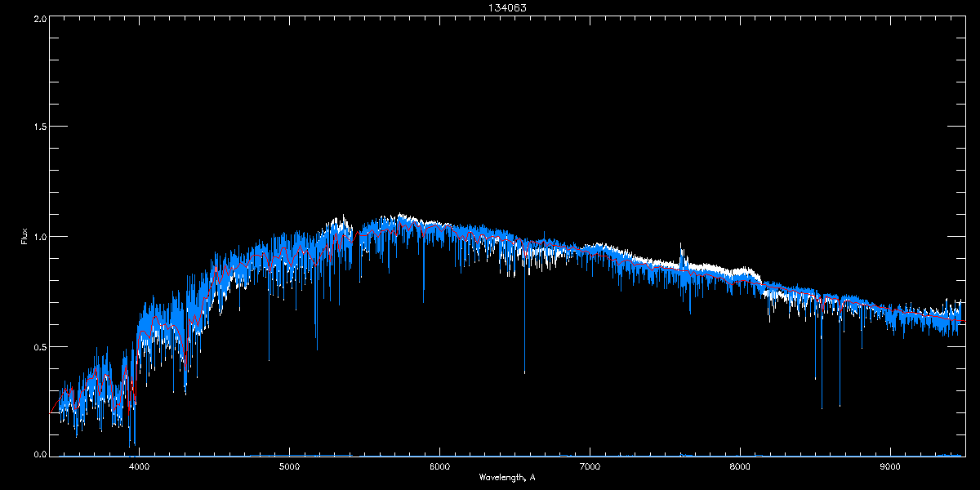The width and height of the screenshot is (980, 490).
Task: Click the 1.5 y-axis tick label
Action: coord(38,127)
